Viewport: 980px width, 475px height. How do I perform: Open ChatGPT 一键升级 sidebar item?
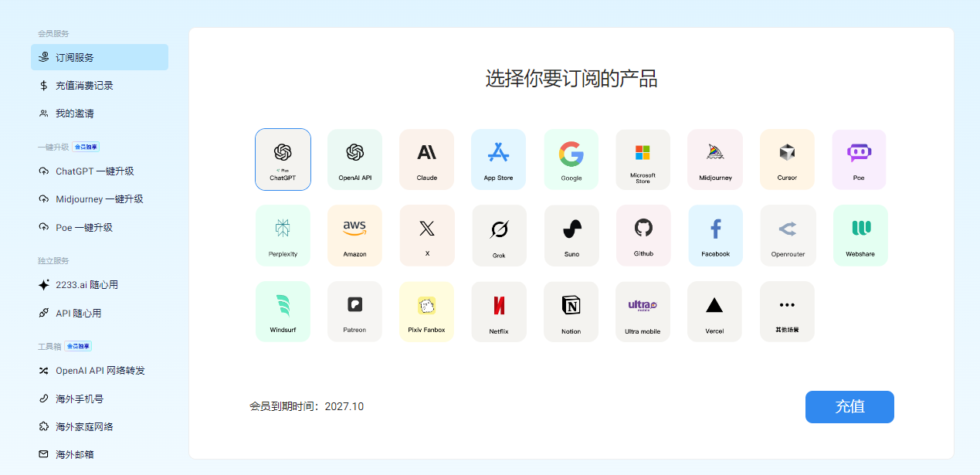tap(100, 171)
